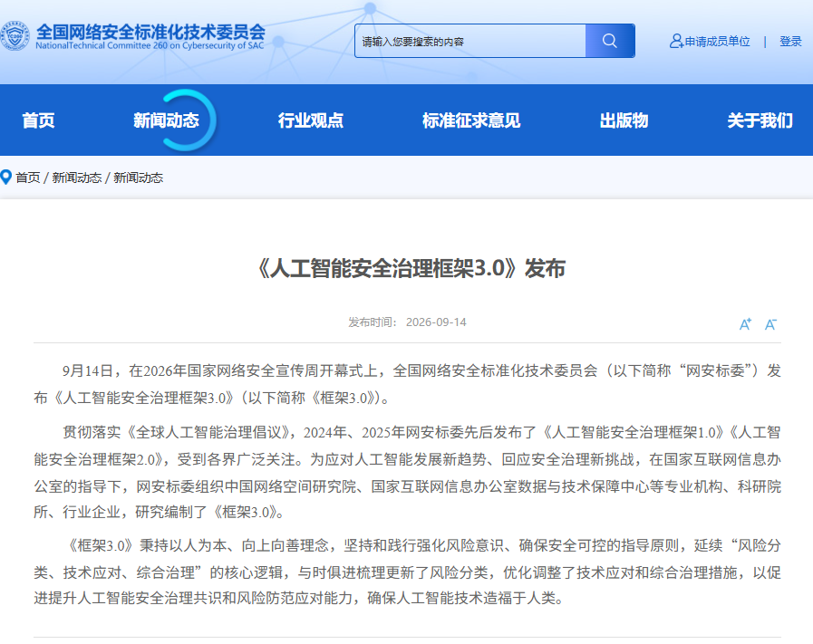This screenshot has height=644, width=813.
Task: Click the paragraph beginning 《框架3.0》秉持以人为本
Action: tap(407, 572)
